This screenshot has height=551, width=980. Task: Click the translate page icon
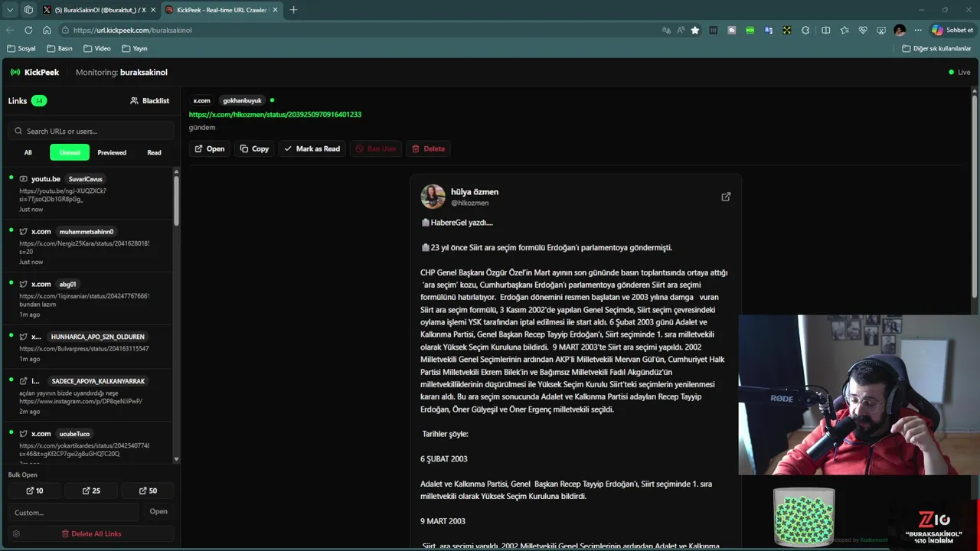click(666, 30)
